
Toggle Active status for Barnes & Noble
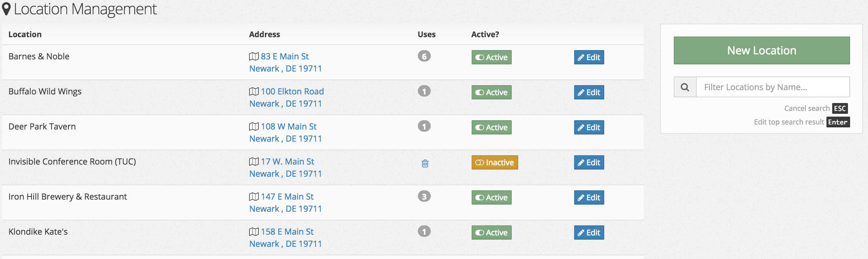491,57
